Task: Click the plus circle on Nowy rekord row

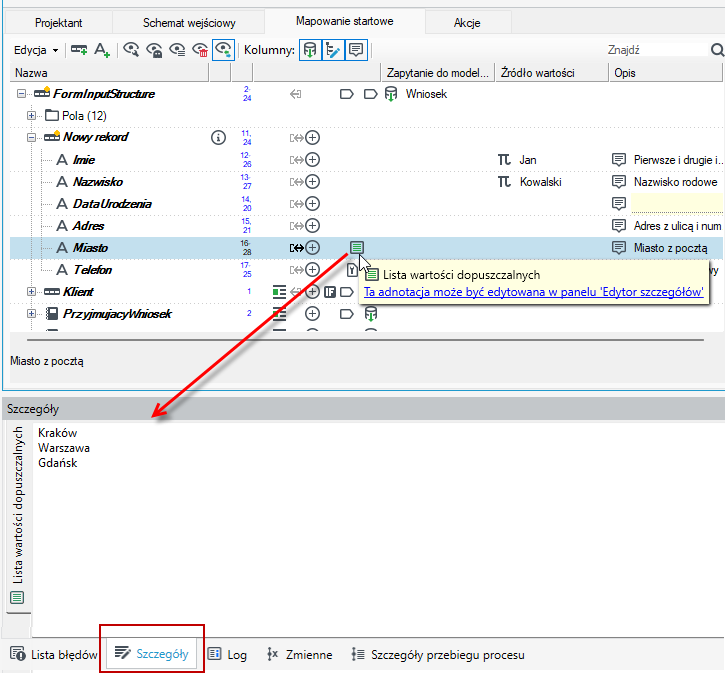Action: [313, 137]
